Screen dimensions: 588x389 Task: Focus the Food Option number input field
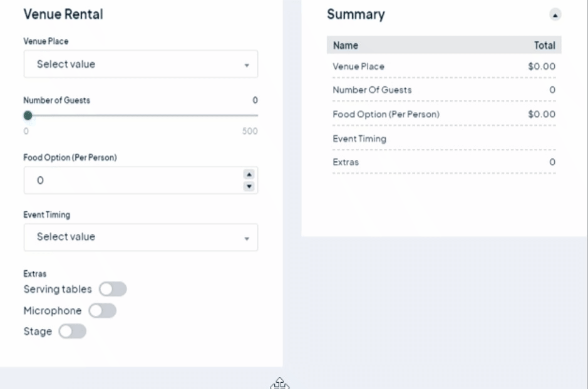point(132,181)
